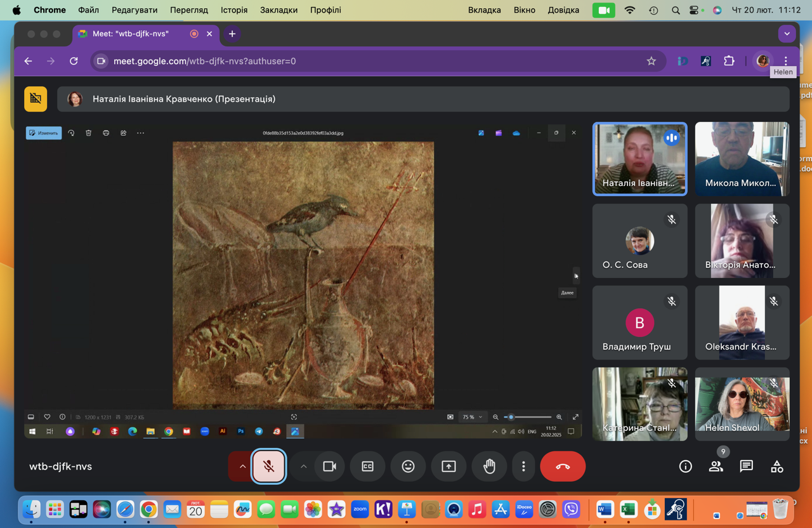812x528 pixels.
Task: Open Launchpad from the Dock
Action: point(55,509)
